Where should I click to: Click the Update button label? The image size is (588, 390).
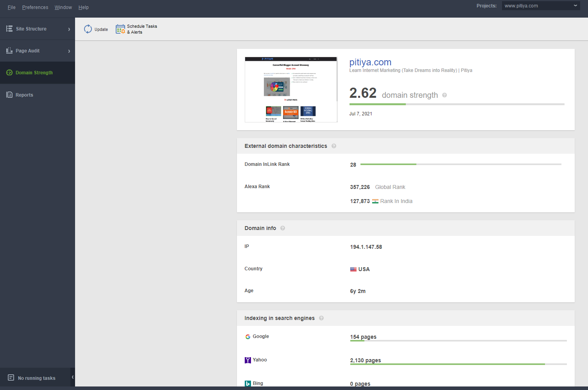(101, 29)
